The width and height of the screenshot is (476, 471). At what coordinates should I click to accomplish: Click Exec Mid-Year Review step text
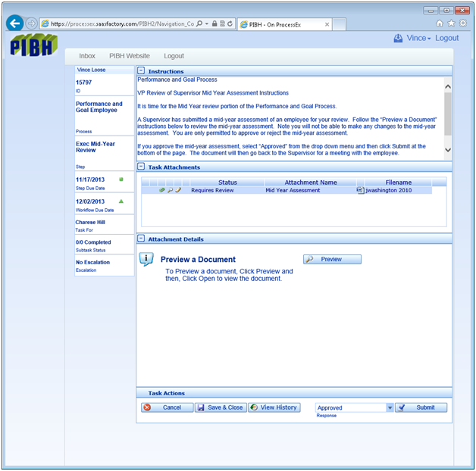(96, 147)
